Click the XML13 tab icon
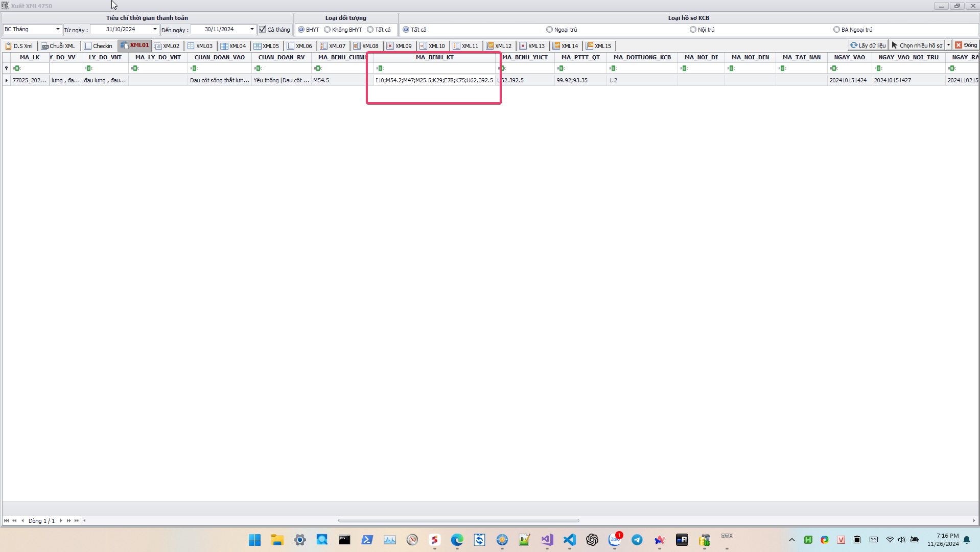The height and width of the screenshot is (552, 980). coord(523,46)
